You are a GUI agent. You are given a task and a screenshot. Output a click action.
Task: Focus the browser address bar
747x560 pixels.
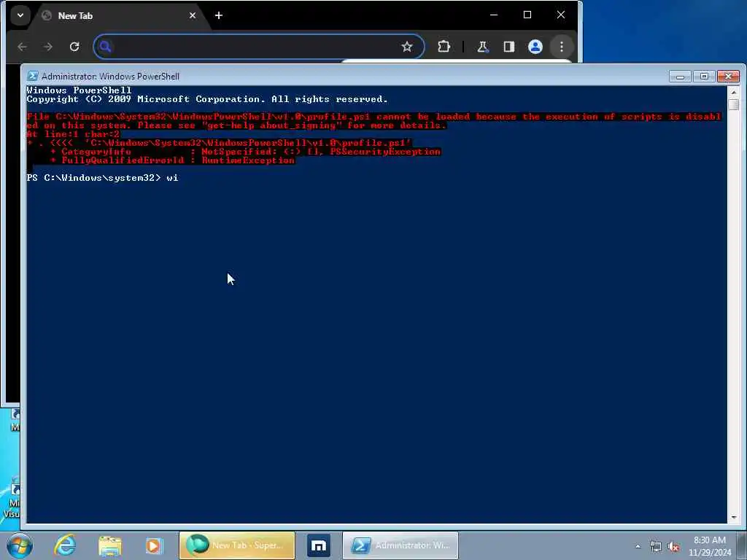point(259,47)
